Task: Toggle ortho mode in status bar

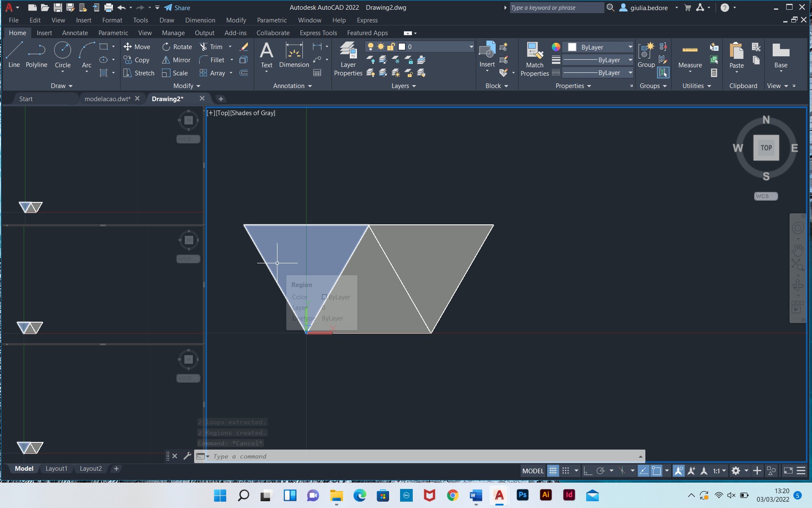Action: click(x=587, y=471)
